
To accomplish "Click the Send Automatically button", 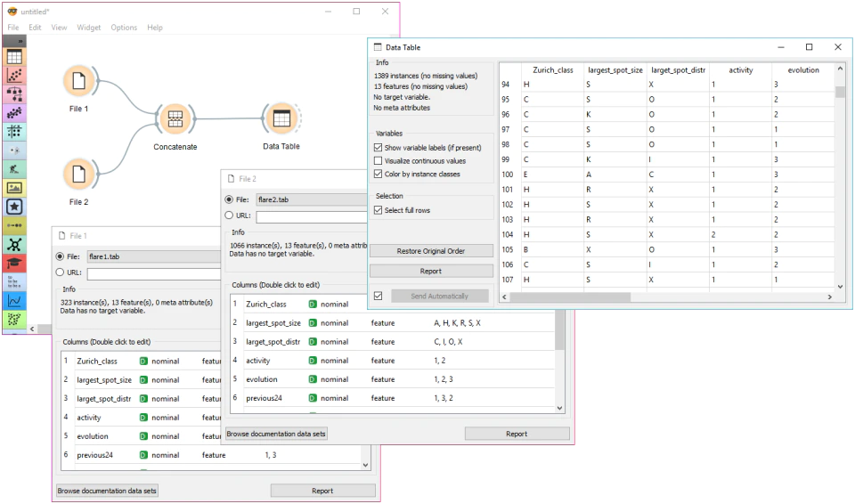I will click(x=439, y=296).
